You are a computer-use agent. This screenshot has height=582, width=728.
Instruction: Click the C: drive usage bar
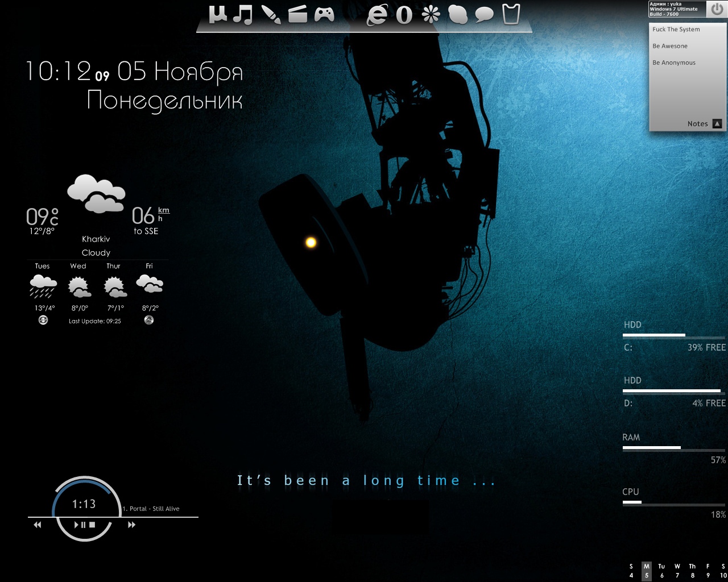pos(674,336)
